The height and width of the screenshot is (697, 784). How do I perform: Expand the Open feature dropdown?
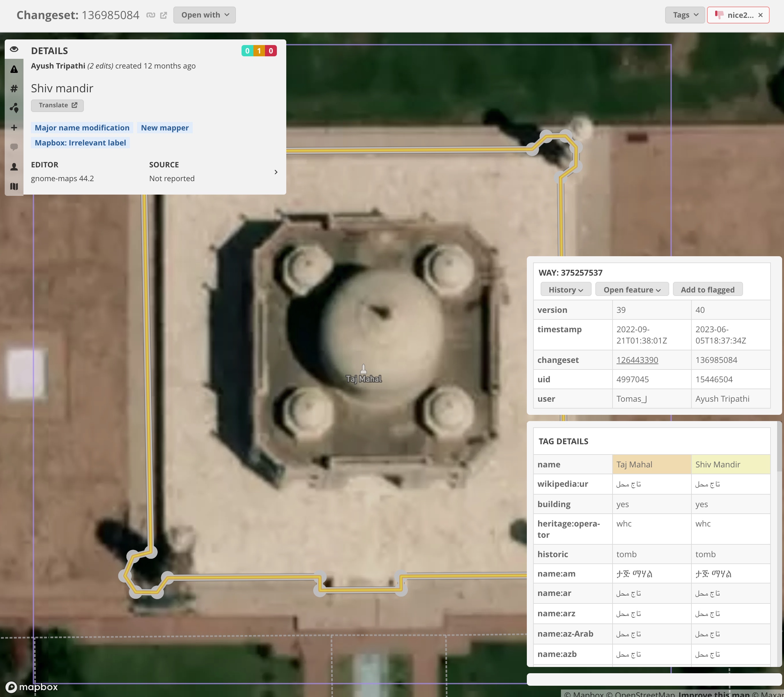pyautogui.click(x=632, y=290)
